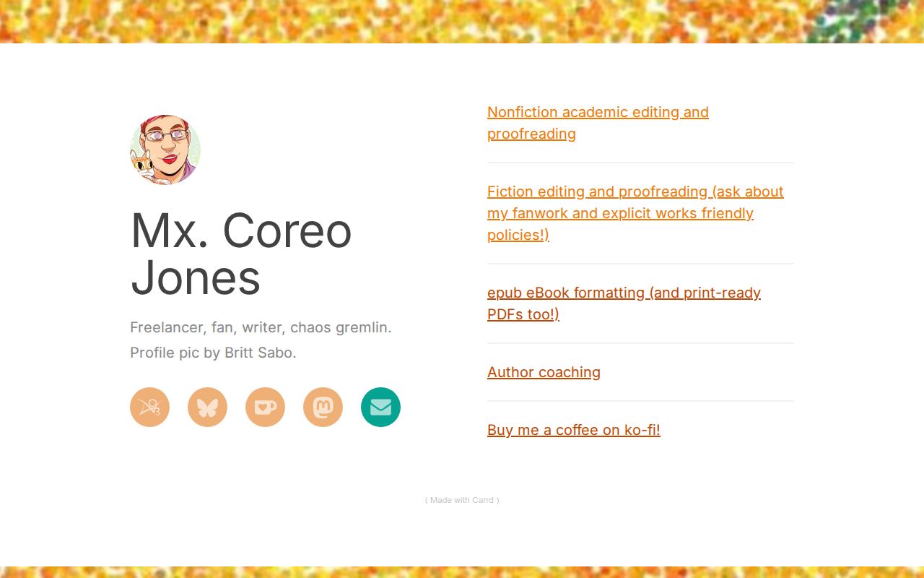Visit the Mastodon profile icon
This screenshot has width=924, height=578.
pyautogui.click(x=323, y=407)
